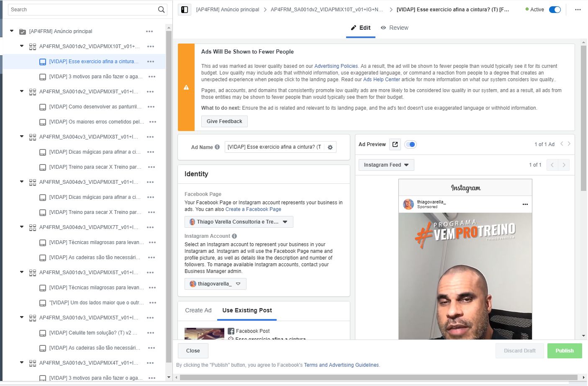Collapse the SA001dv2_VIDAPMIX9T ad set
This screenshot has height=386, width=588.
point(22,91)
